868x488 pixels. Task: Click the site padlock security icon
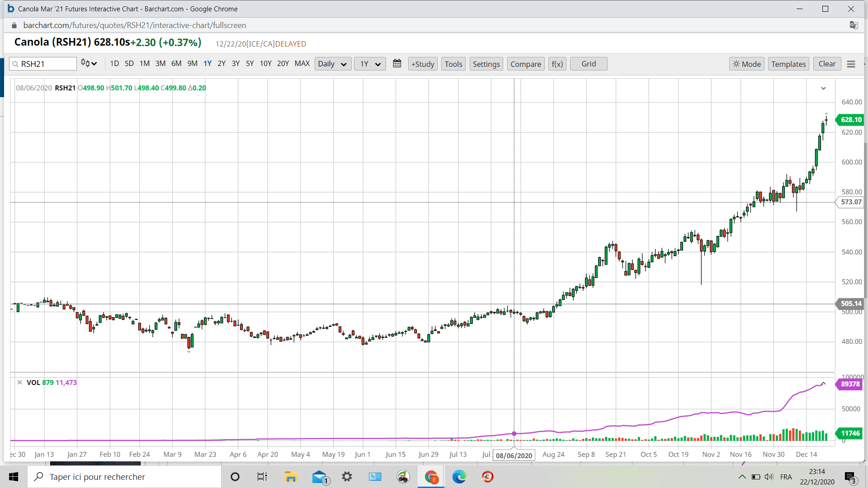(14, 25)
